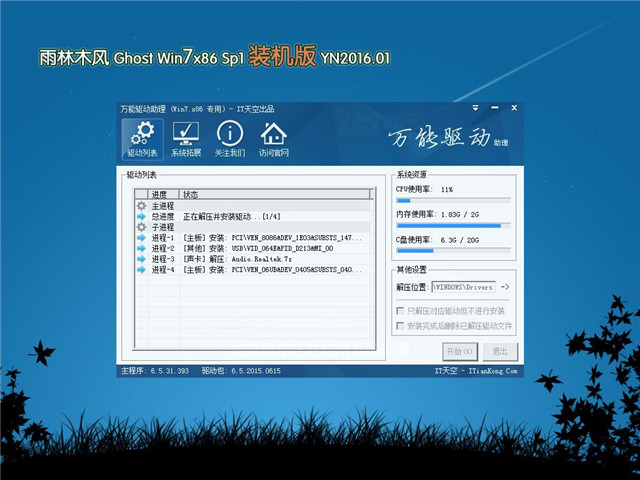The image size is (640, 480).
Task: Enable 只解压对应驱动包不进行安装 checkbox
Action: tap(400, 311)
